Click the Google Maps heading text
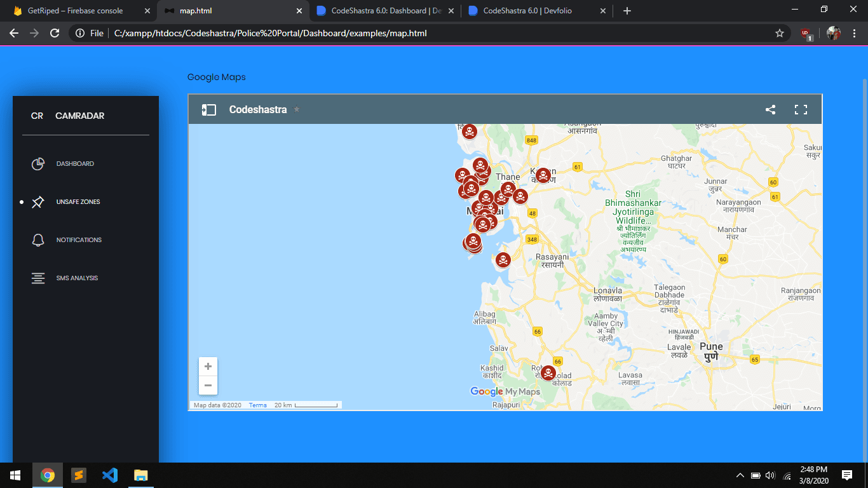Image resolution: width=868 pixels, height=488 pixels. click(x=217, y=77)
